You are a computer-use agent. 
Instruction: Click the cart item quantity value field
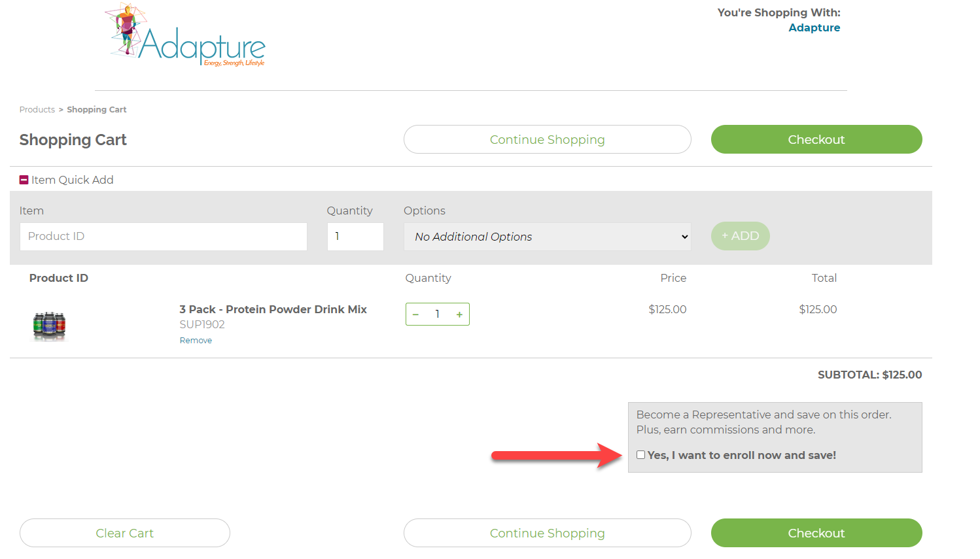(437, 314)
